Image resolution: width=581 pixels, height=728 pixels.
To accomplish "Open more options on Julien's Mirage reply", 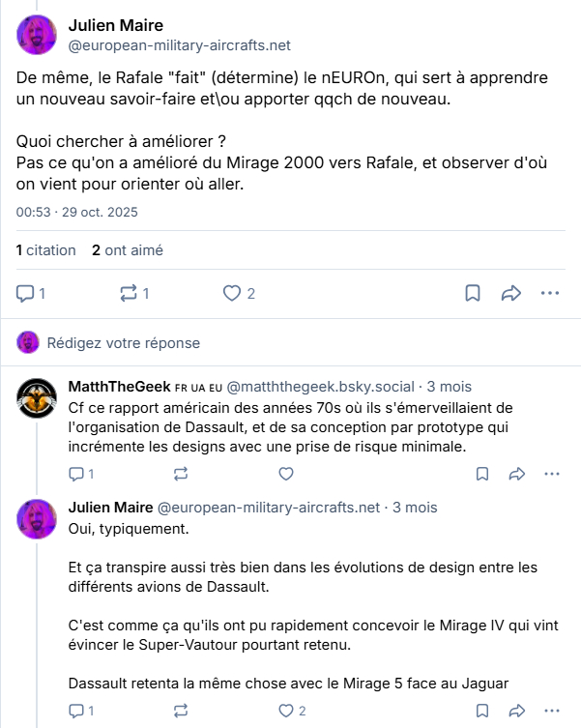I will 551,712.
